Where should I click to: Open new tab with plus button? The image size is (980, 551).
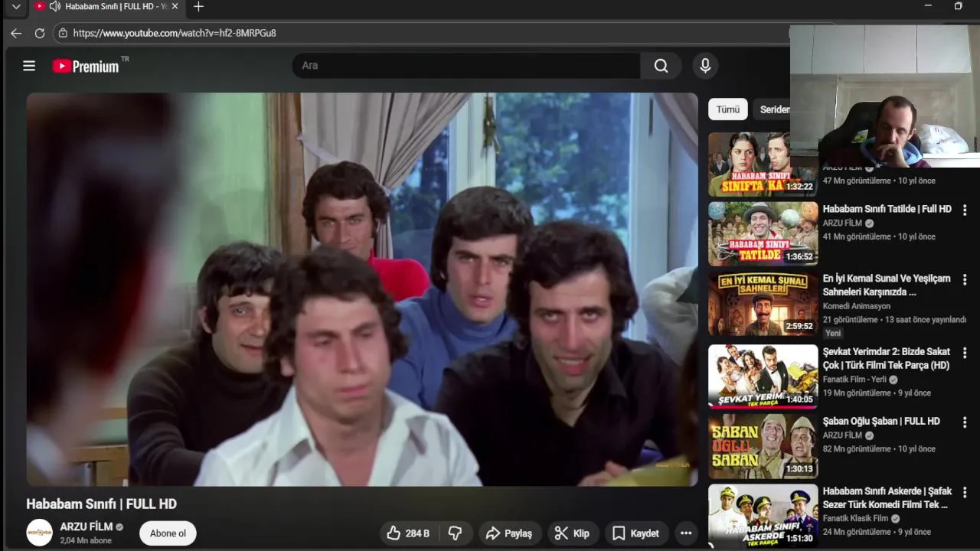point(198,7)
